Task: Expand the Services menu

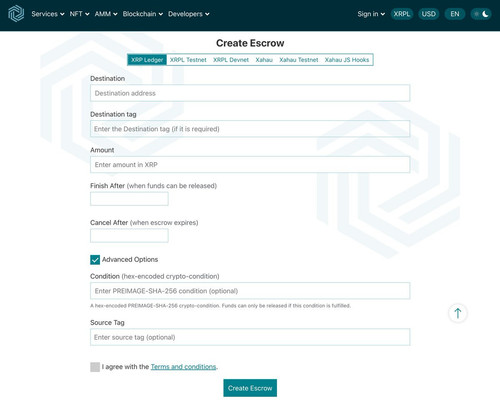Action: click(x=48, y=14)
